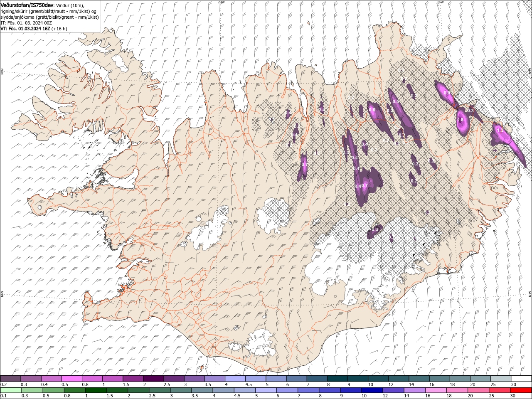This screenshot has height=399, width=532.
Task: Click the slydda/snjókoma legend description line
Action: [49, 17]
